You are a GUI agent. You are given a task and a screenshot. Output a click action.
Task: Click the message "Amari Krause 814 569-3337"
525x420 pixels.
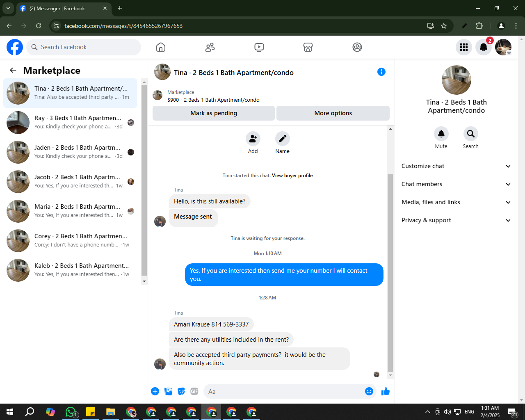pyautogui.click(x=211, y=324)
